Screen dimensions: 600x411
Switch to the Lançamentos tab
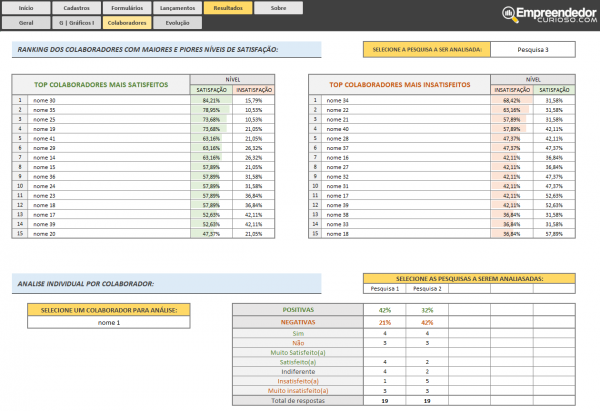point(176,7)
